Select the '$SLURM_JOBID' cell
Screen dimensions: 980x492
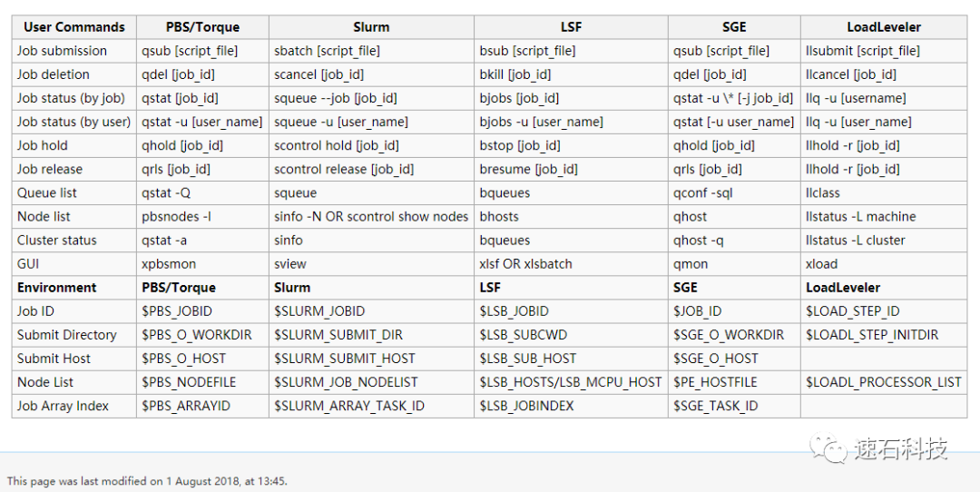click(x=371, y=311)
